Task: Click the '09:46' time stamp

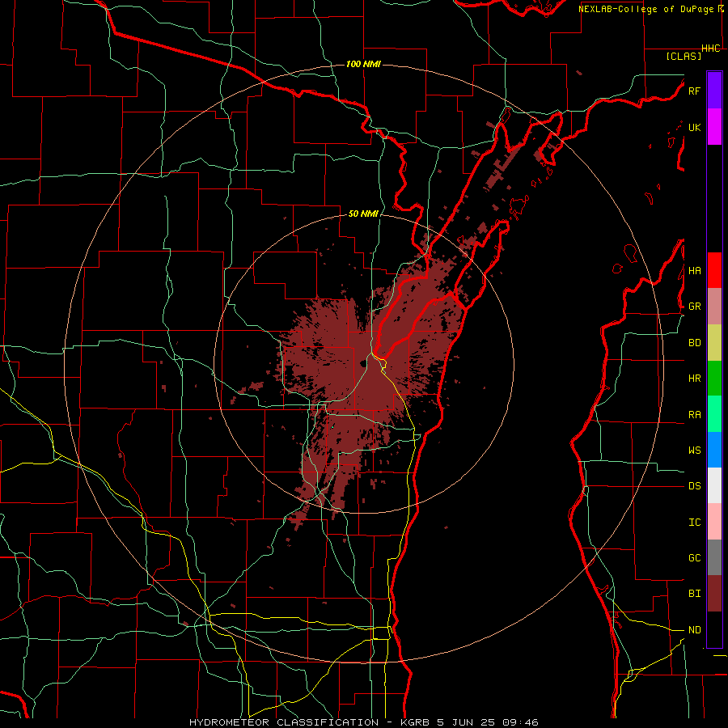Action: coord(520,722)
